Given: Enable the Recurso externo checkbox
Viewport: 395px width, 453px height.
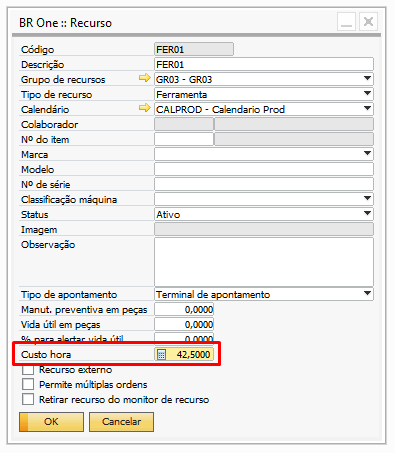Looking at the screenshot, I should pos(28,369).
